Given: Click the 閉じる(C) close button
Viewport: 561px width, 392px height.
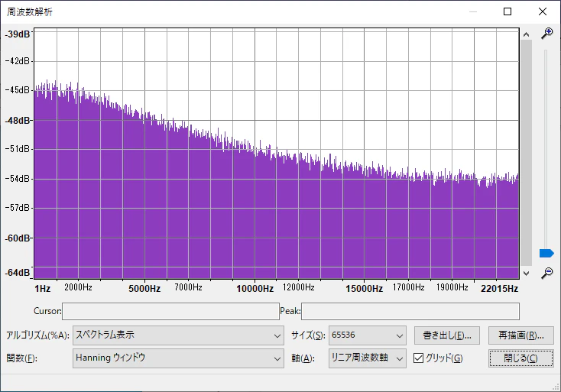Looking at the screenshot, I should tap(521, 358).
